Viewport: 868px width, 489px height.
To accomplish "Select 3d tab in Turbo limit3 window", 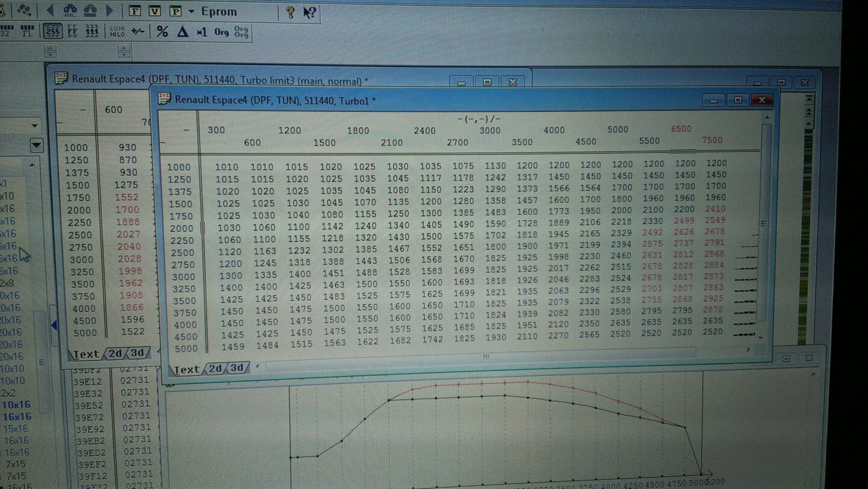I will pyautogui.click(x=137, y=354).
